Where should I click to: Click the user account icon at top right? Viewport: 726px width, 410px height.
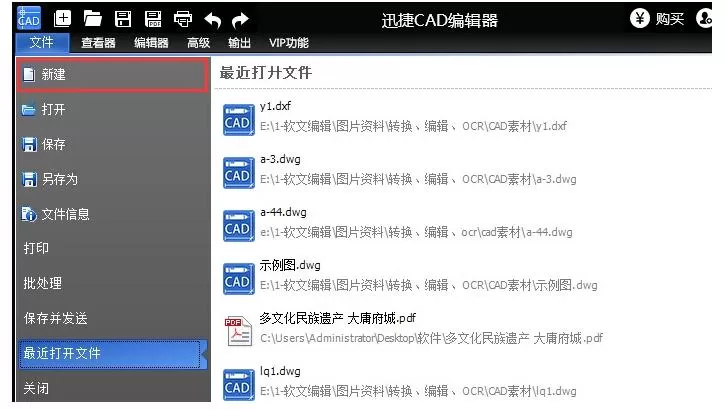click(704, 19)
